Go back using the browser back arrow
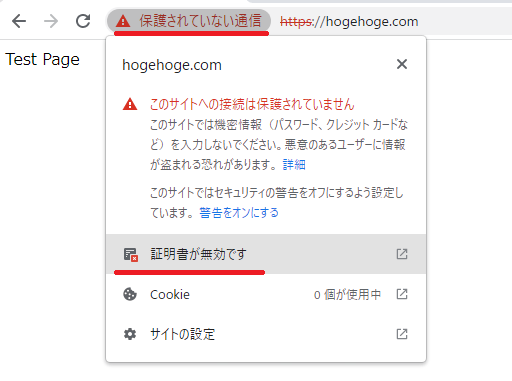512x381 pixels. 19,21
